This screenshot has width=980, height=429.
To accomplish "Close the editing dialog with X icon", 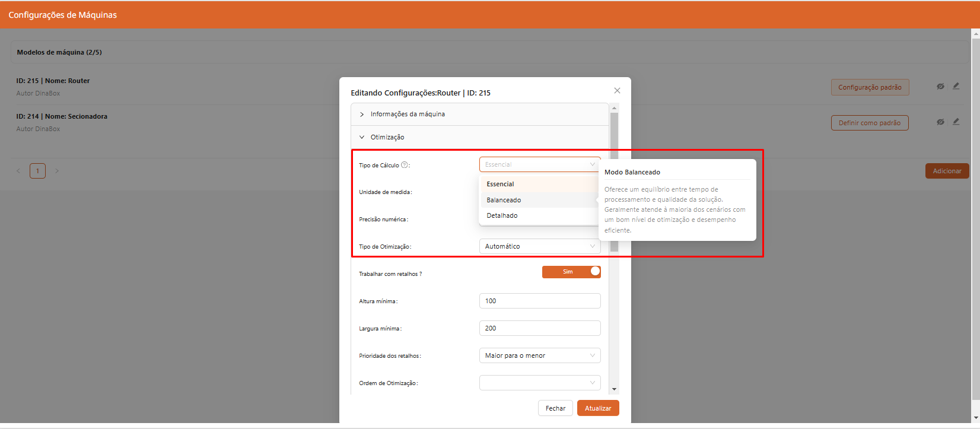I will (617, 91).
